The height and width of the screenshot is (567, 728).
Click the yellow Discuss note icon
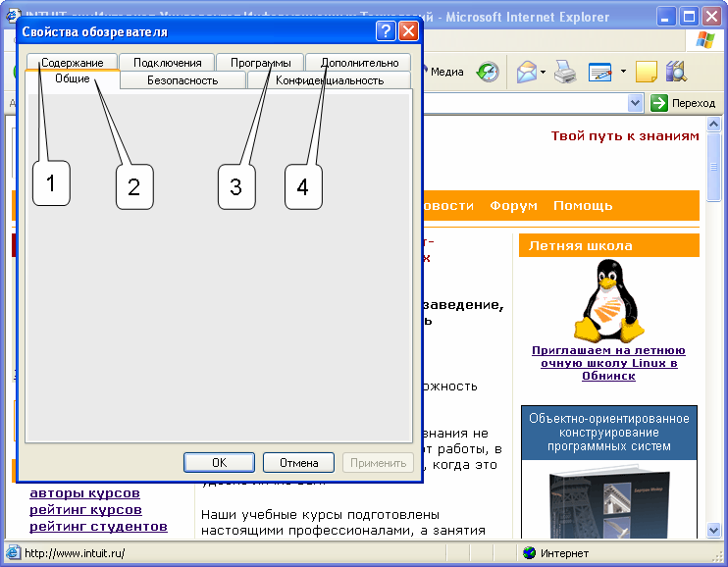(647, 72)
